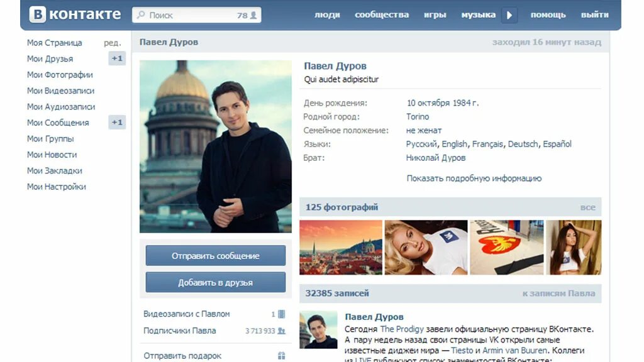Screen dimensions: 644x362
Task: Click the Français language link
Action: [487, 144]
